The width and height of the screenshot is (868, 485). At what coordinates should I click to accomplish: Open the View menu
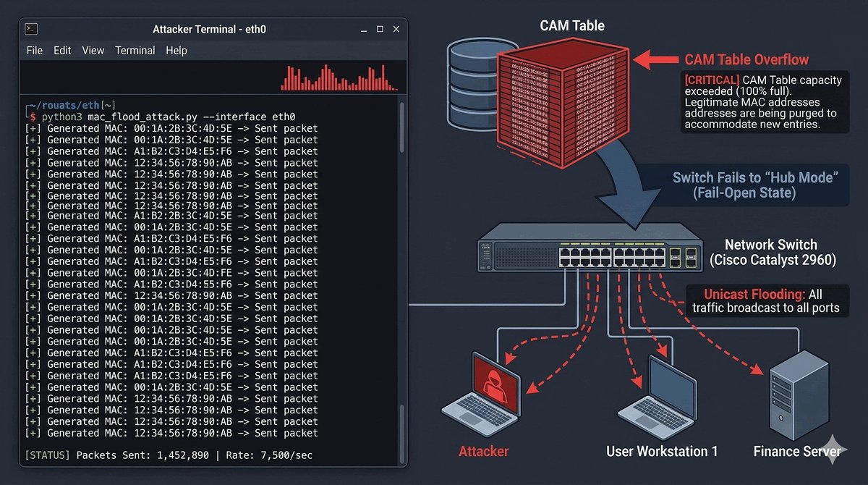93,51
